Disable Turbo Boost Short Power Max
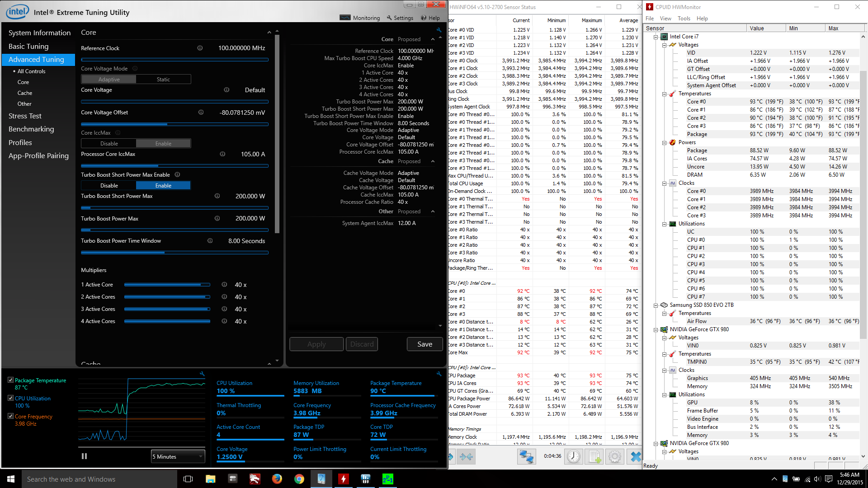Image resolution: width=868 pixels, height=488 pixels. pos(109,186)
